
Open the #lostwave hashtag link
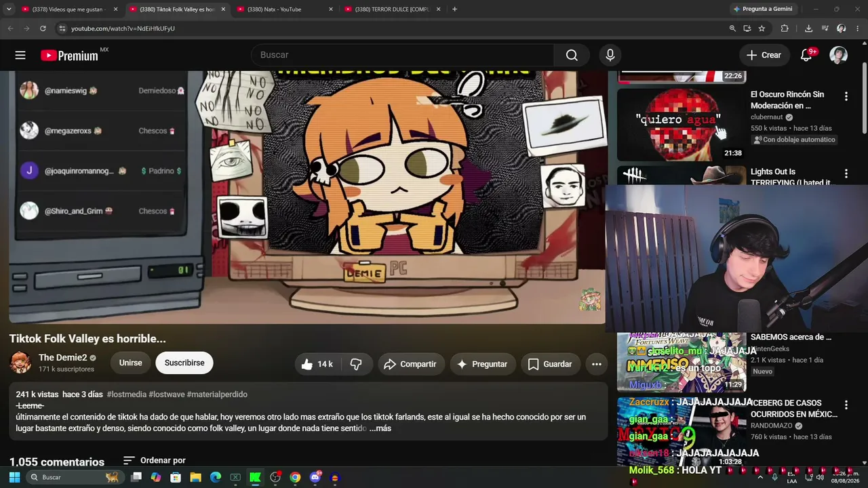click(167, 394)
